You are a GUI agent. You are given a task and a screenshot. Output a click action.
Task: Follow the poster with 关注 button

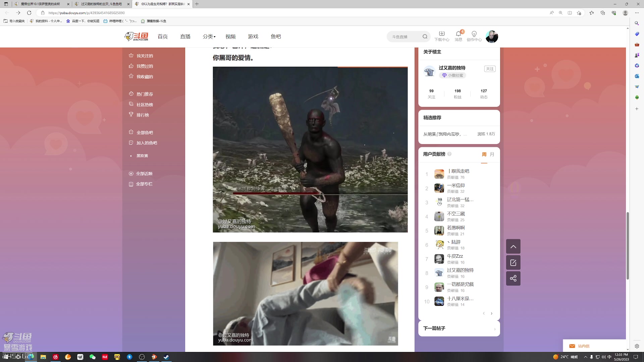pos(490,69)
